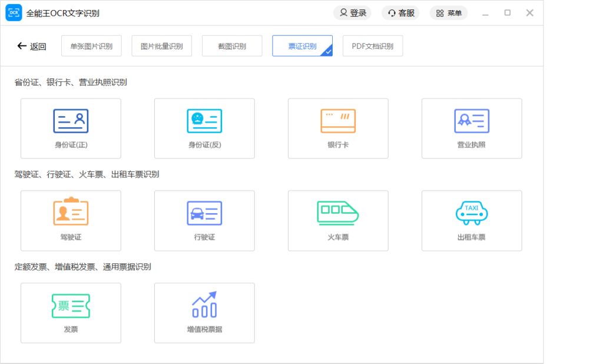603x364 pixels.
Task: Open the 银行卡 bank card recognition
Action: coord(337,128)
